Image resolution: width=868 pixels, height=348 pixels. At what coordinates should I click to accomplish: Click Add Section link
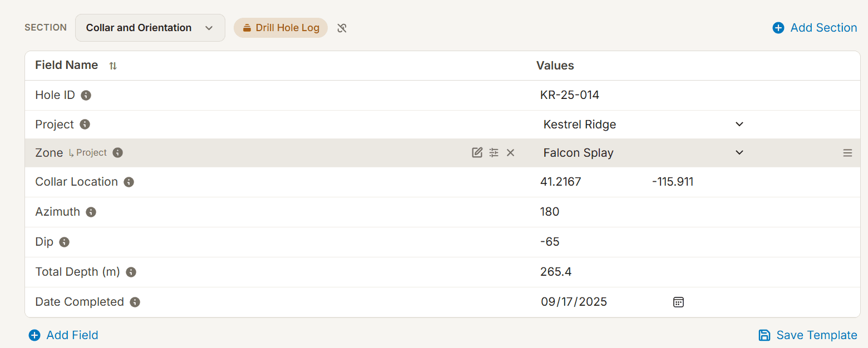pyautogui.click(x=815, y=28)
